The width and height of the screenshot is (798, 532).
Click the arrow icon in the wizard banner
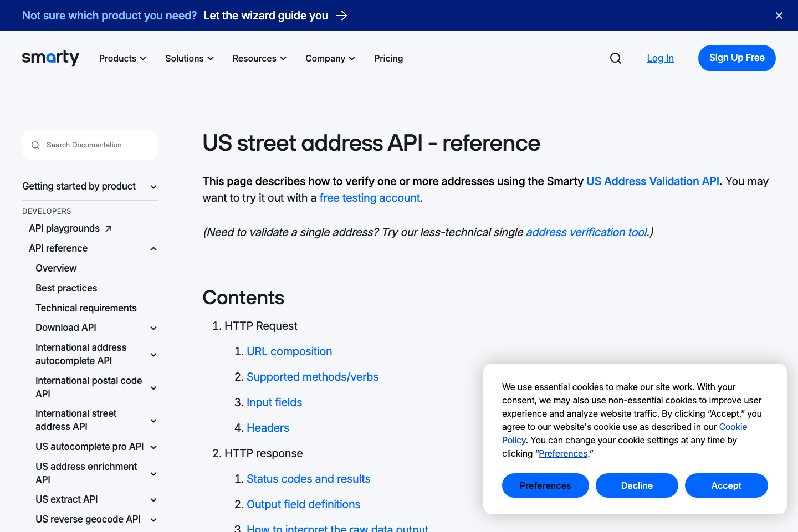pyautogui.click(x=344, y=16)
